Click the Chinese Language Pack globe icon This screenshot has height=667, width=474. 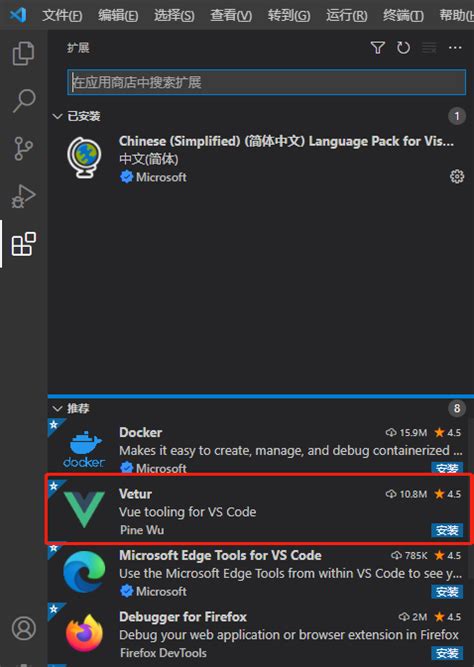point(84,157)
